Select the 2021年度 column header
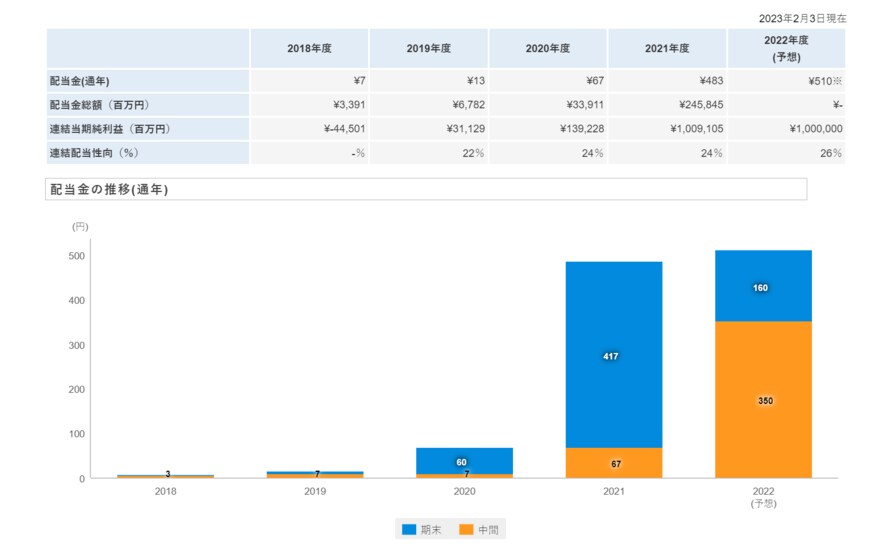This screenshot has height=545, width=870. [667, 49]
